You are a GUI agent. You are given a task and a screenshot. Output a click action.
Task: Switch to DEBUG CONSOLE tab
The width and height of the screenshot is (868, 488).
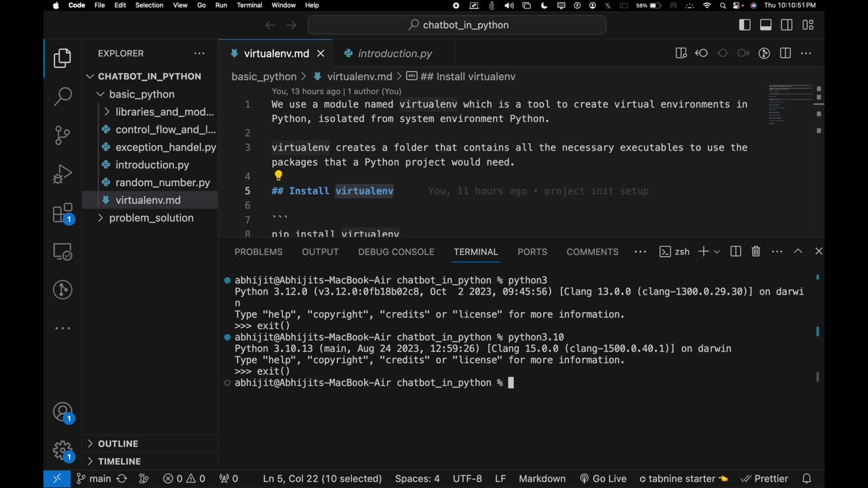[x=396, y=251]
